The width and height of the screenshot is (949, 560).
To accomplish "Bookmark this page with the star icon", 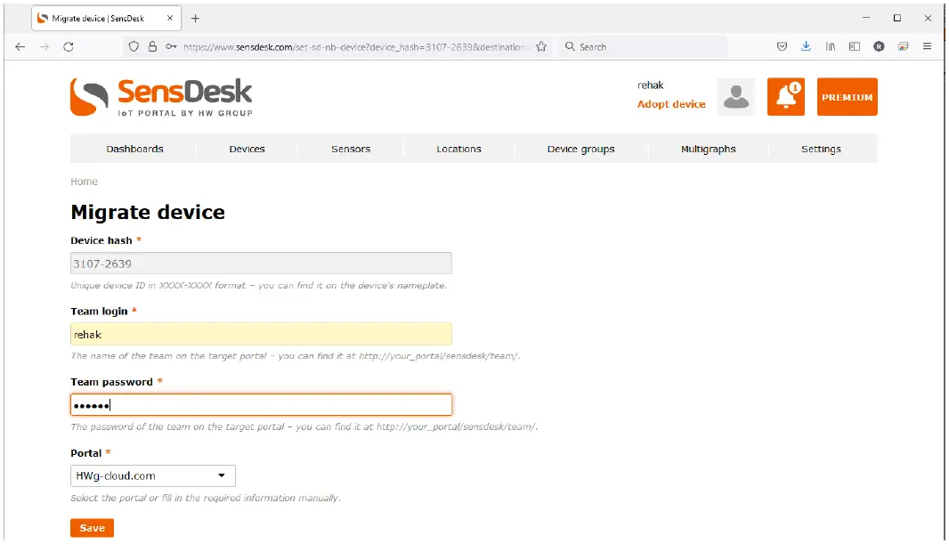I will (x=541, y=46).
